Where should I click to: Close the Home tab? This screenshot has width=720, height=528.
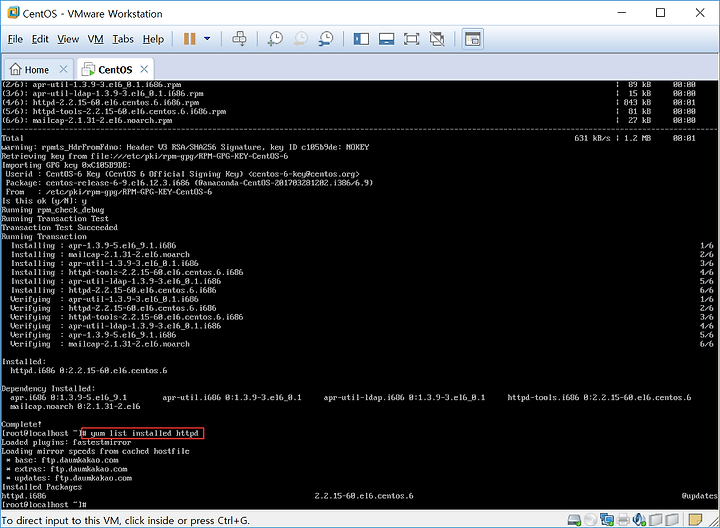(x=63, y=69)
